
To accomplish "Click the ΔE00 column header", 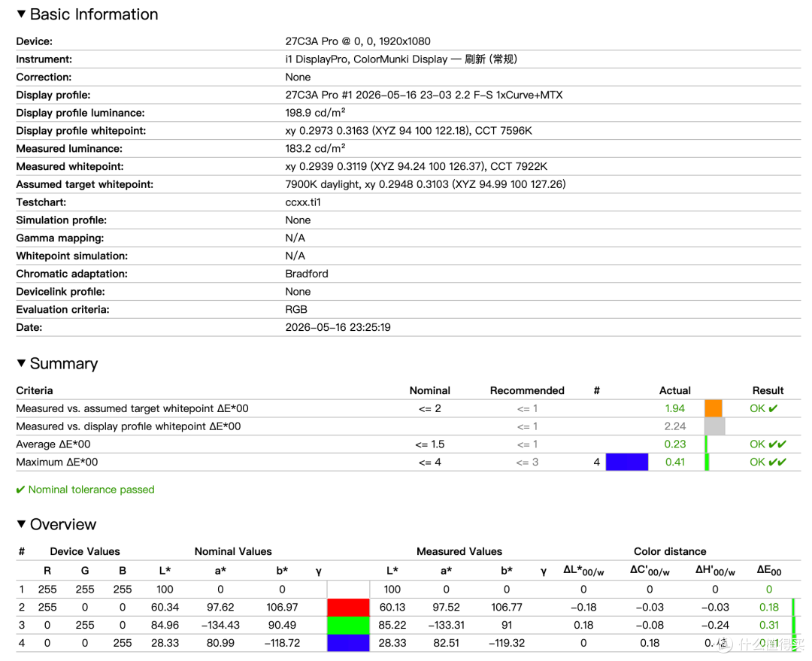I will 769,570.
